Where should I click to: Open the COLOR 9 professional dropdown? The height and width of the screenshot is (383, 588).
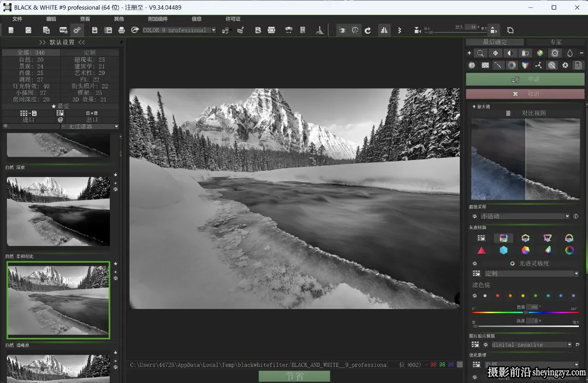[x=179, y=30]
